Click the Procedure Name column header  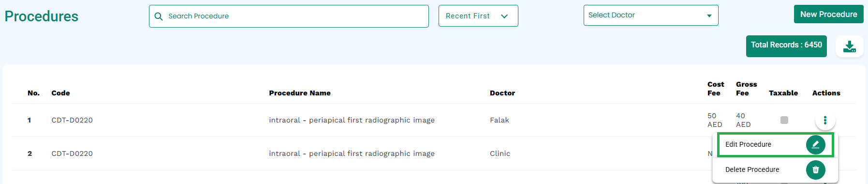[300, 93]
